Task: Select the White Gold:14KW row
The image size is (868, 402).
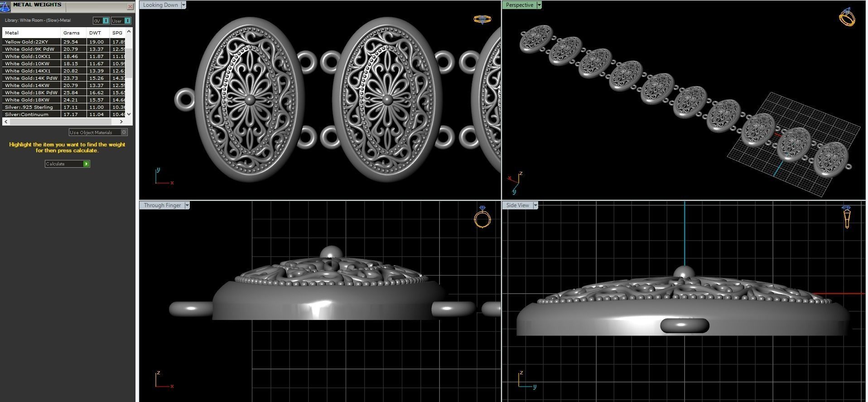Action: (64, 85)
